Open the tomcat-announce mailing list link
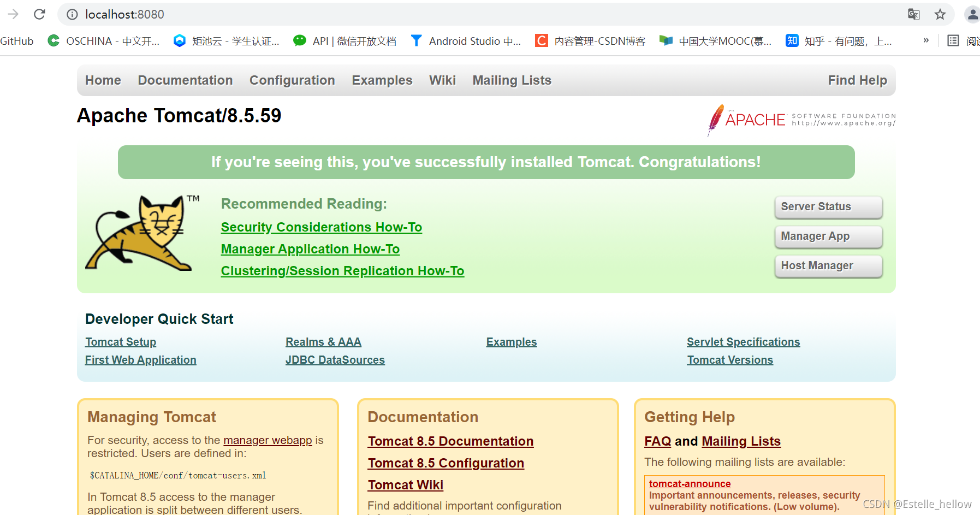980x515 pixels. tap(690, 484)
